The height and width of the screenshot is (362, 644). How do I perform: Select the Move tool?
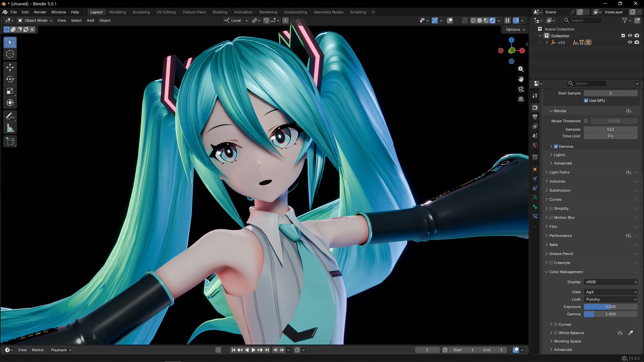tap(10, 67)
